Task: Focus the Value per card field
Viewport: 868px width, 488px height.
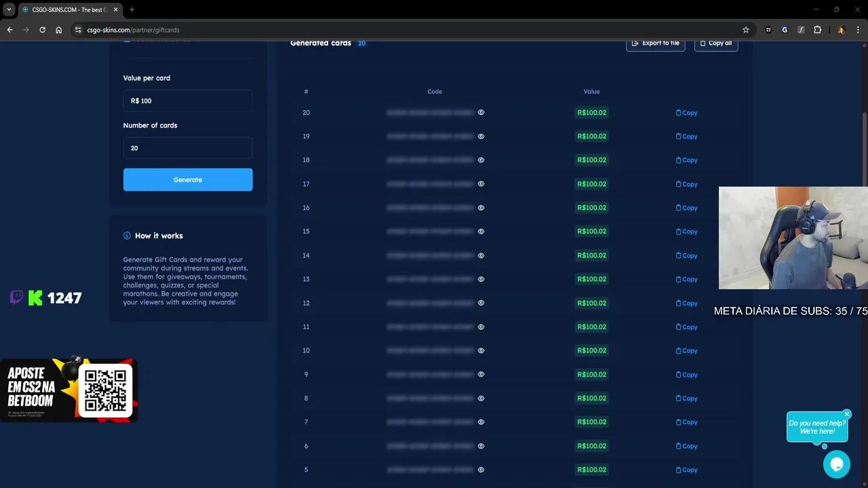Action: pos(188,101)
